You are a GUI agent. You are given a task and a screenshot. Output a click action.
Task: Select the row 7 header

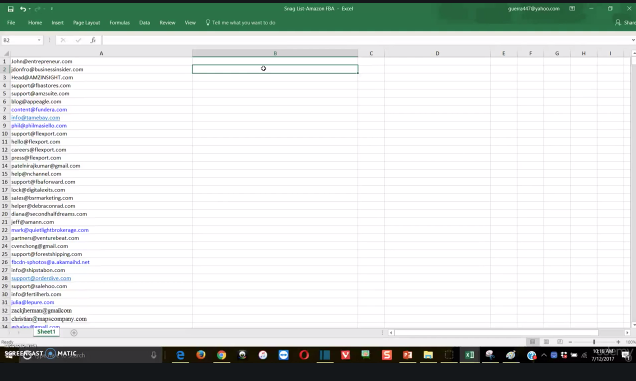[5, 110]
